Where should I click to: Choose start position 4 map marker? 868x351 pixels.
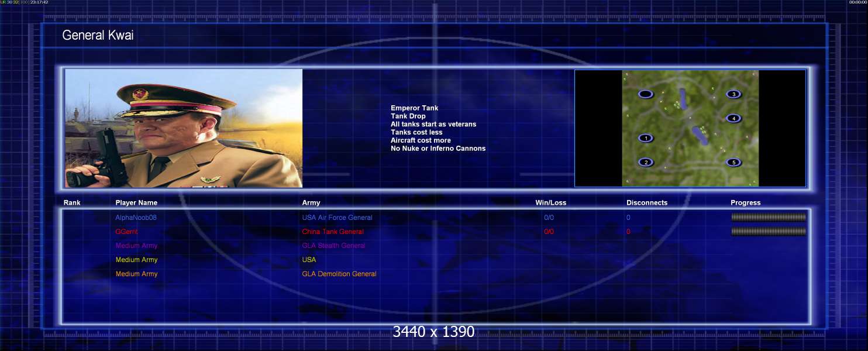(733, 118)
